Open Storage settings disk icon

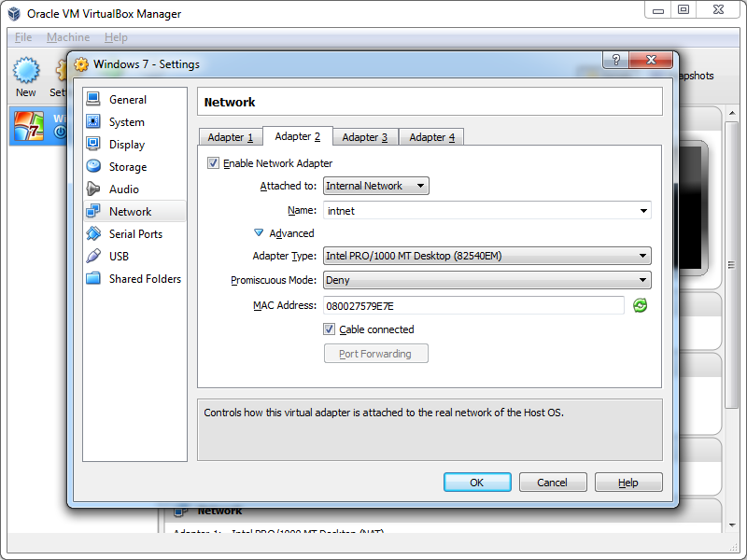click(93, 167)
